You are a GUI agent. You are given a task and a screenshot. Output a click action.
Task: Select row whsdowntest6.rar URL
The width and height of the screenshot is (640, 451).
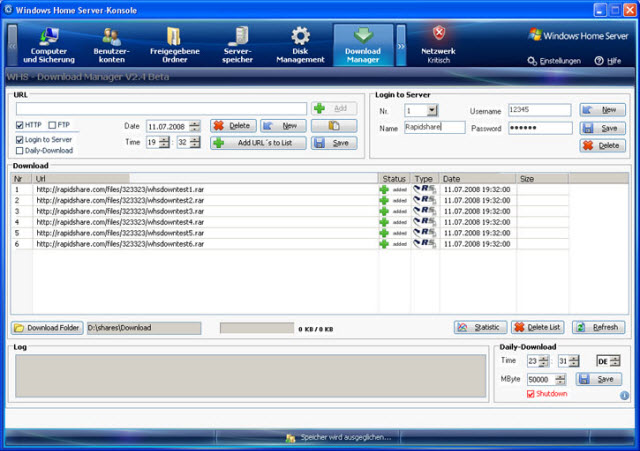[x=120, y=244]
